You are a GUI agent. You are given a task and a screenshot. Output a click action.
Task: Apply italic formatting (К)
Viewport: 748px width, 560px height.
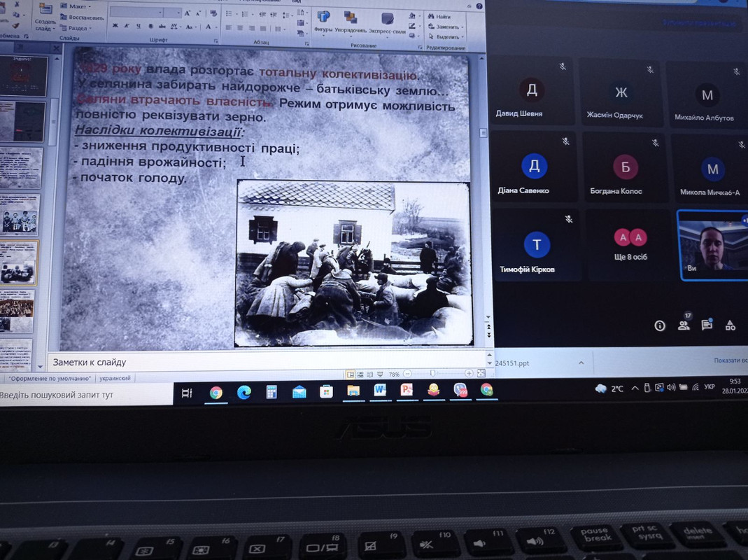click(x=127, y=26)
